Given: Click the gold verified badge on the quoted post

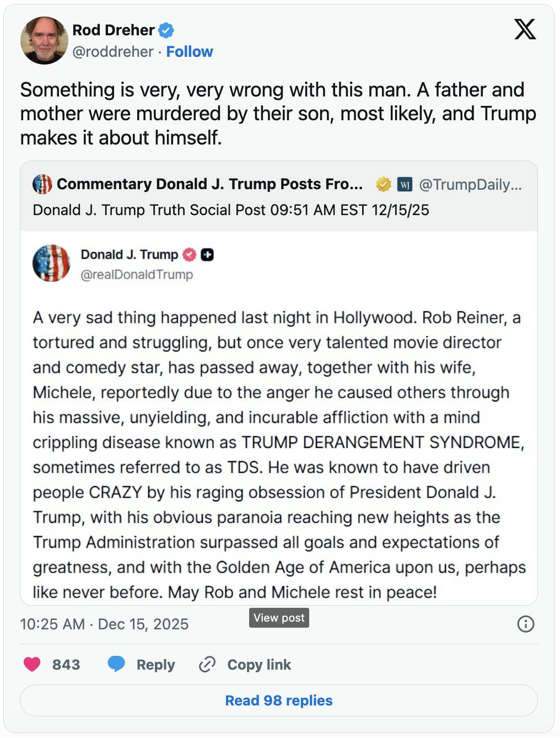Looking at the screenshot, I should [383, 184].
